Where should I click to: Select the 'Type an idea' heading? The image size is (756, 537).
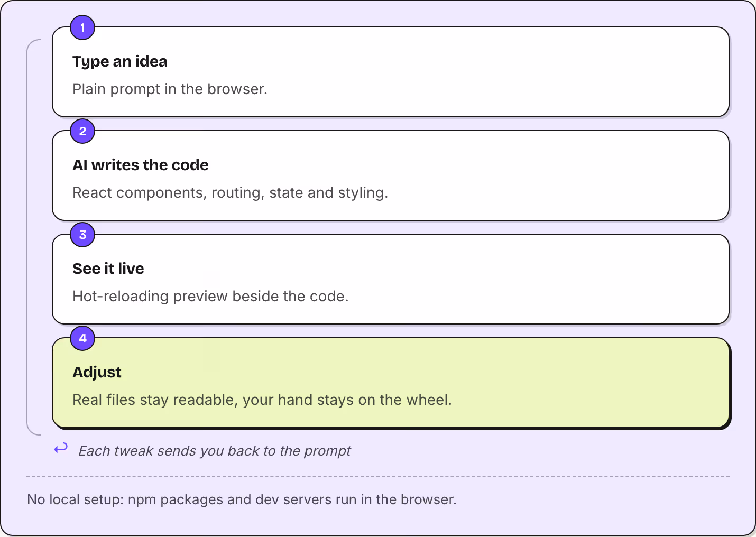coord(120,61)
